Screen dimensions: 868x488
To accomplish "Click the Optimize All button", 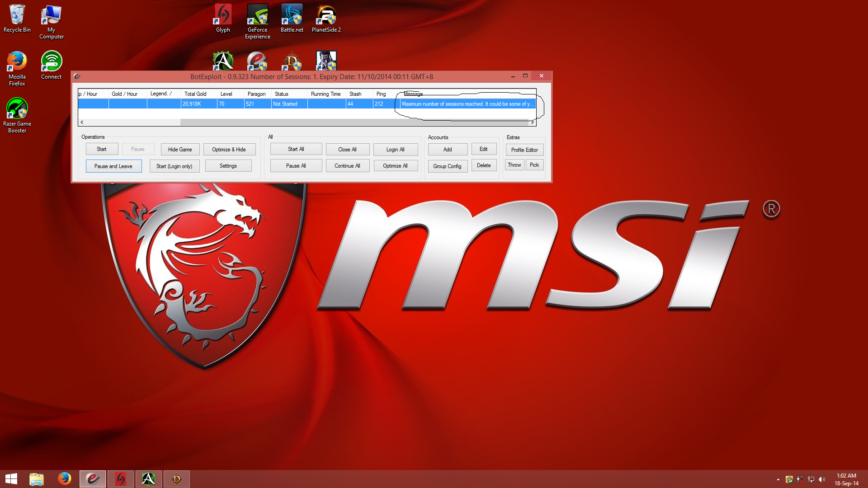I will click(396, 166).
